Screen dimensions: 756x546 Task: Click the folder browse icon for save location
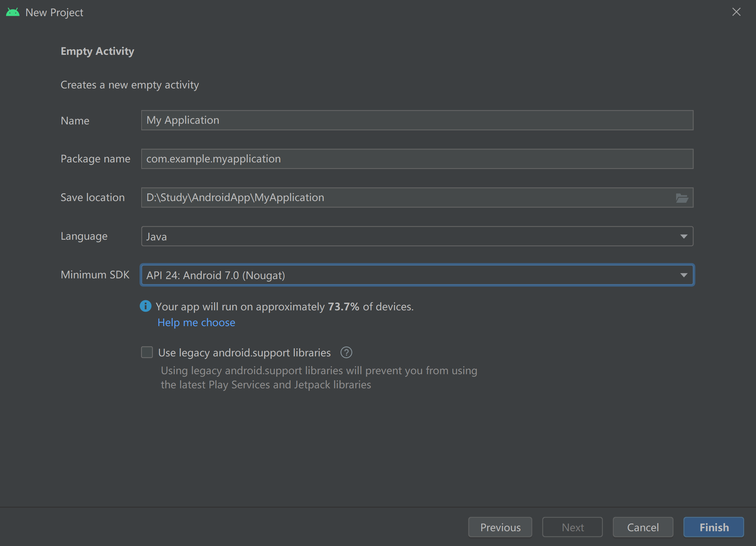click(682, 198)
